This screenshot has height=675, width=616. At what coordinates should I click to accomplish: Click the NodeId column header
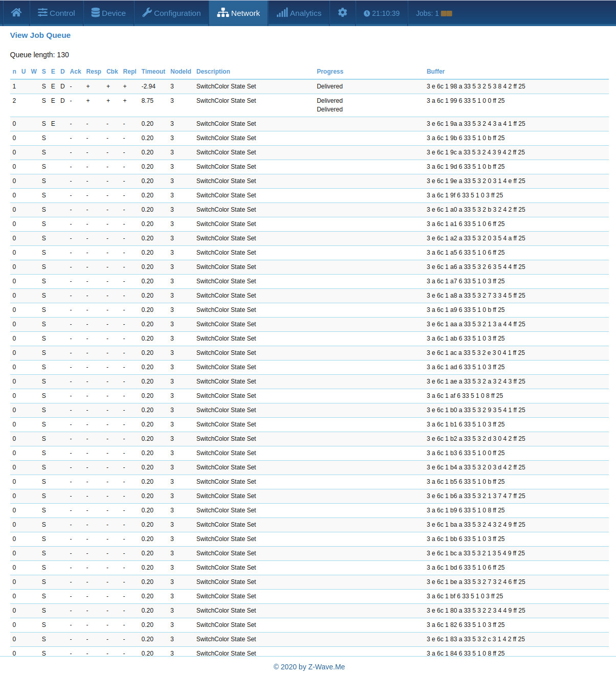[181, 72]
